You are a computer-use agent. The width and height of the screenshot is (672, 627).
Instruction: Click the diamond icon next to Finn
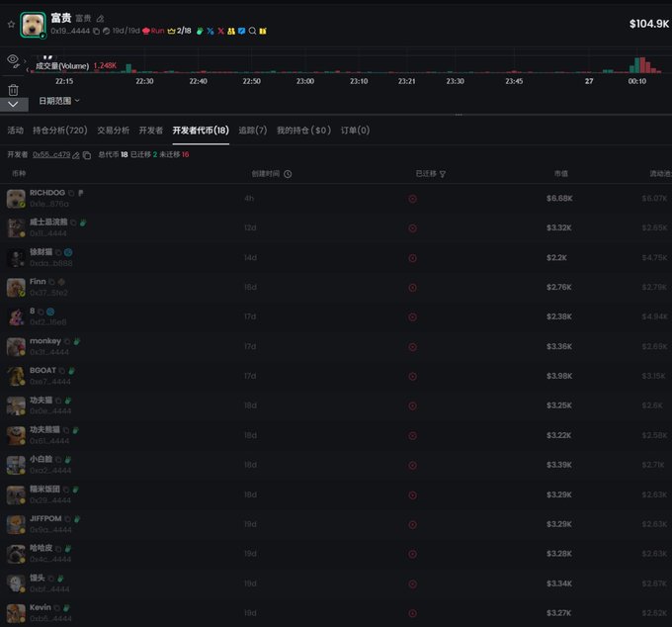(61, 282)
